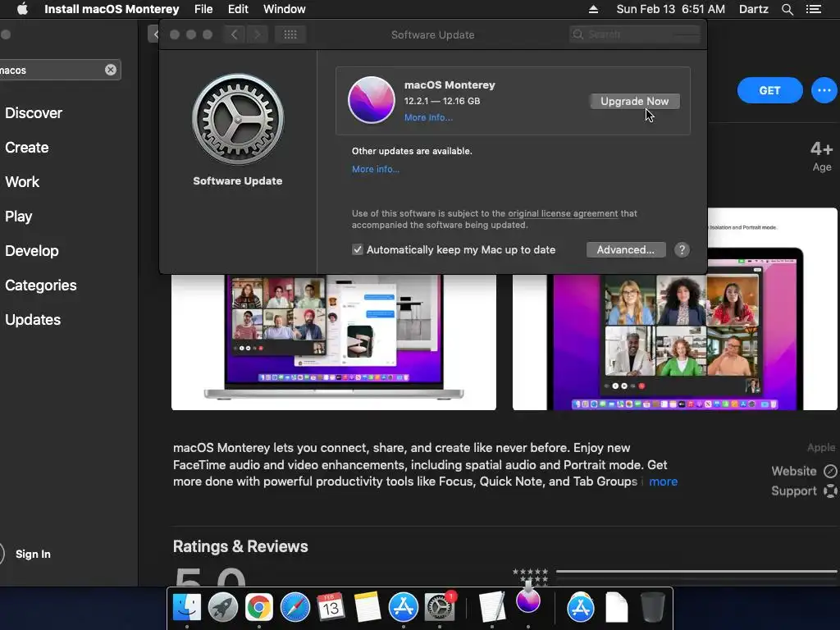This screenshot has width=840, height=630.
Task: Open Safari compass icon in Dock
Action: pos(295,608)
